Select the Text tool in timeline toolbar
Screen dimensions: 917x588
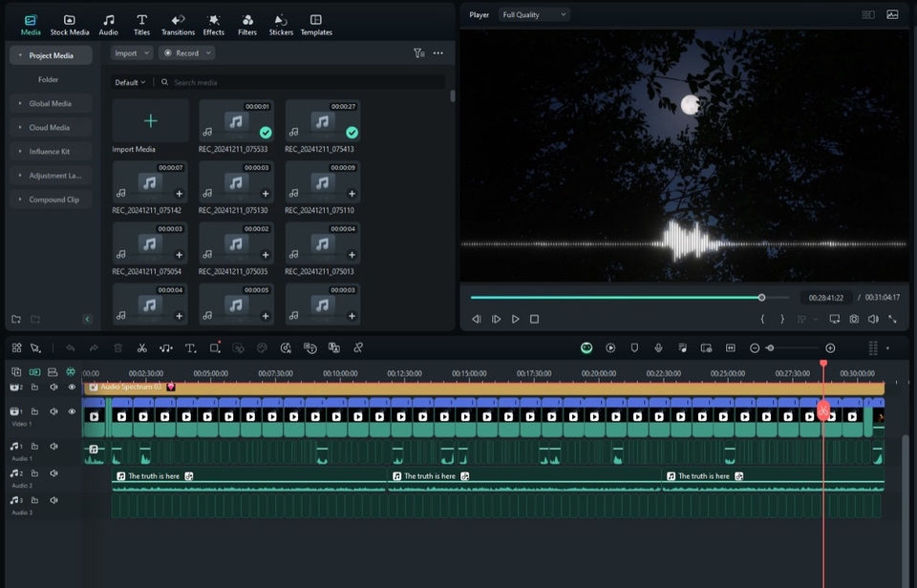point(190,348)
